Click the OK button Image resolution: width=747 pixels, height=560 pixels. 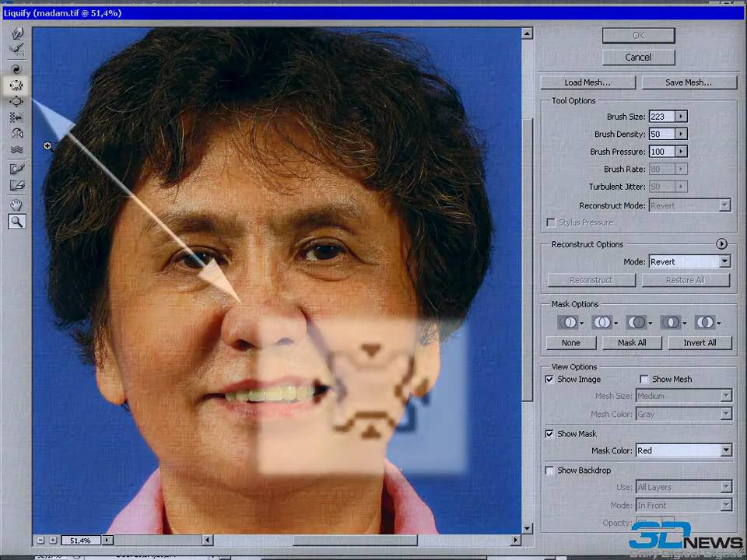[638, 35]
